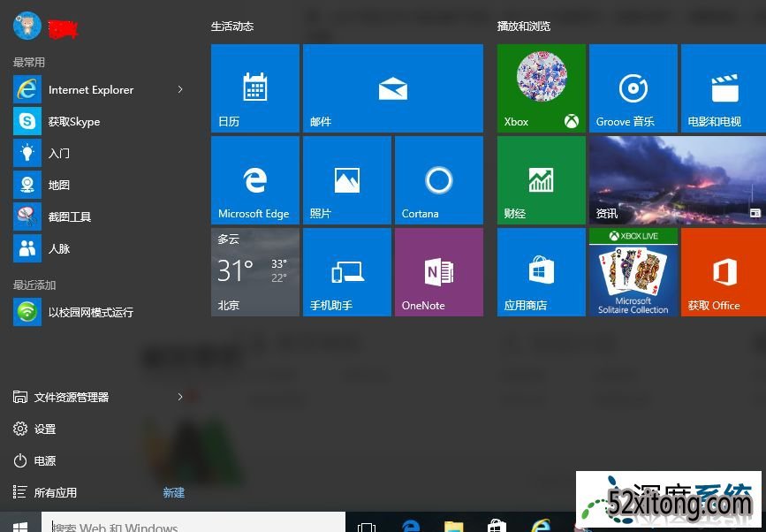Launch 获取Skype from the app list
Image resolution: width=766 pixels, height=532 pixels.
coord(98,121)
